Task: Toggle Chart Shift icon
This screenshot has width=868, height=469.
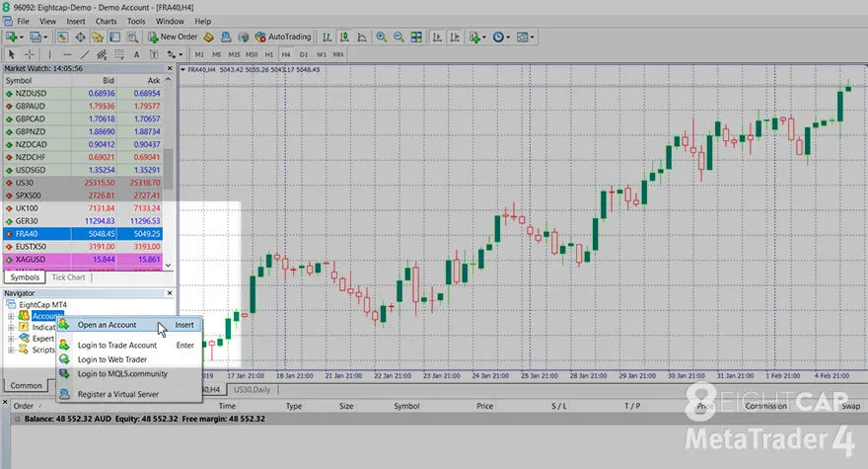Action: point(455,38)
